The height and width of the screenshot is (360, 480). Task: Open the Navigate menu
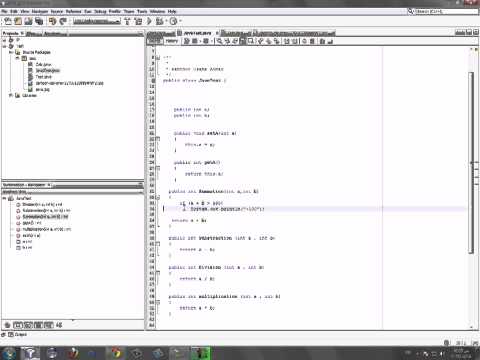pyautogui.click(x=40, y=11)
